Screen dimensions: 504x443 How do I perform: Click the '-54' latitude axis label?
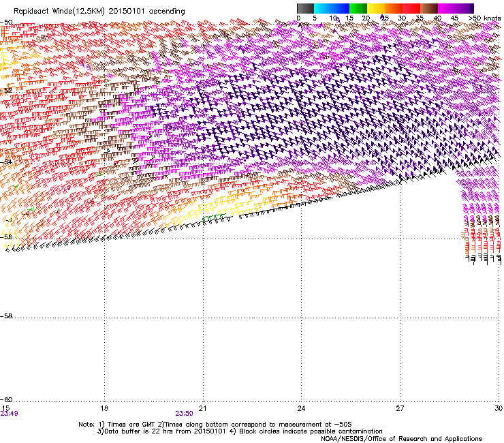coord(6,162)
